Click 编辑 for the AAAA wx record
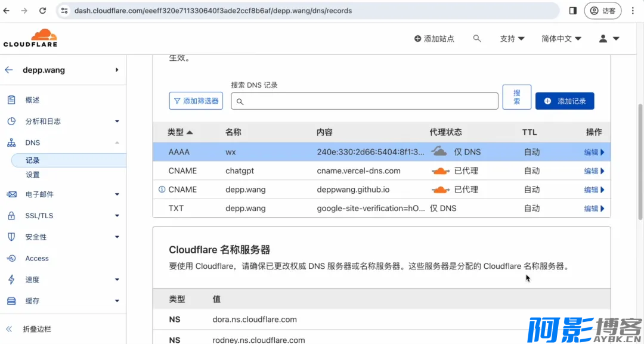This screenshot has height=344, width=644. tap(595, 152)
